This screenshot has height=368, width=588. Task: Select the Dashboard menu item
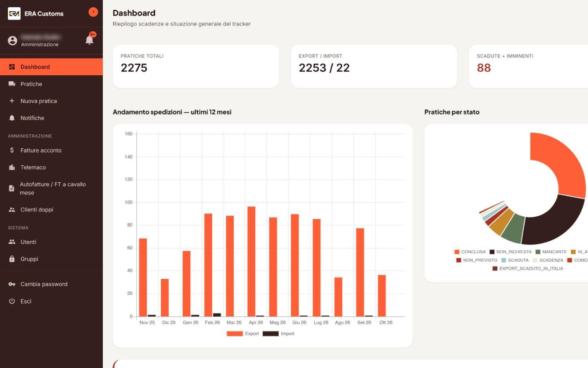[51, 67]
